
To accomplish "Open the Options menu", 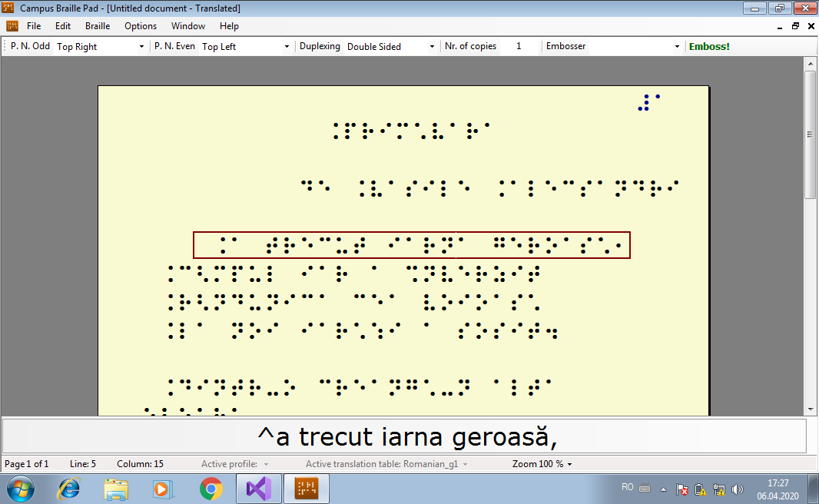I will [141, 26].
